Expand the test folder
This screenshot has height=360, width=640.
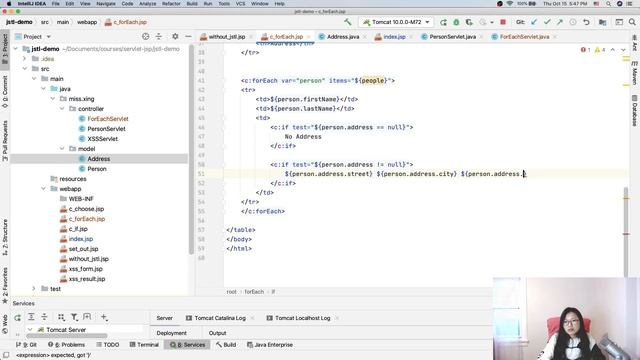click(34, 289)
